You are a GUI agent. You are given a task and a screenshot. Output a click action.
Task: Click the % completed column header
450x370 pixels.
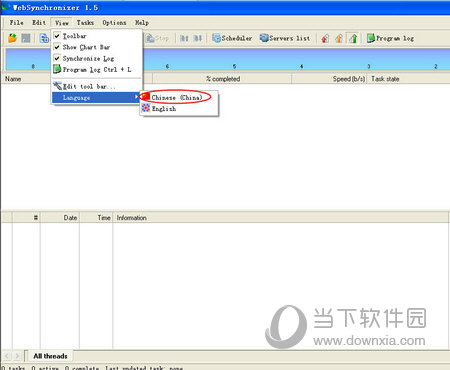(x=222, y=79)
